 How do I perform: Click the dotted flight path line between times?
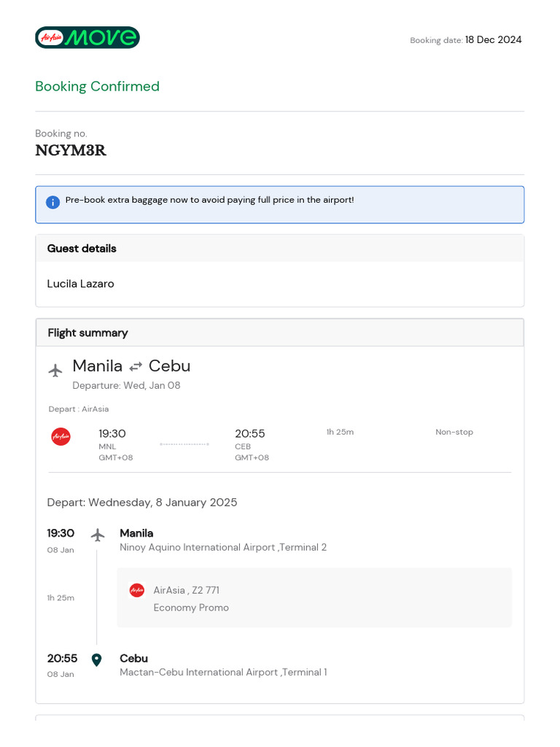pos(184,444)
